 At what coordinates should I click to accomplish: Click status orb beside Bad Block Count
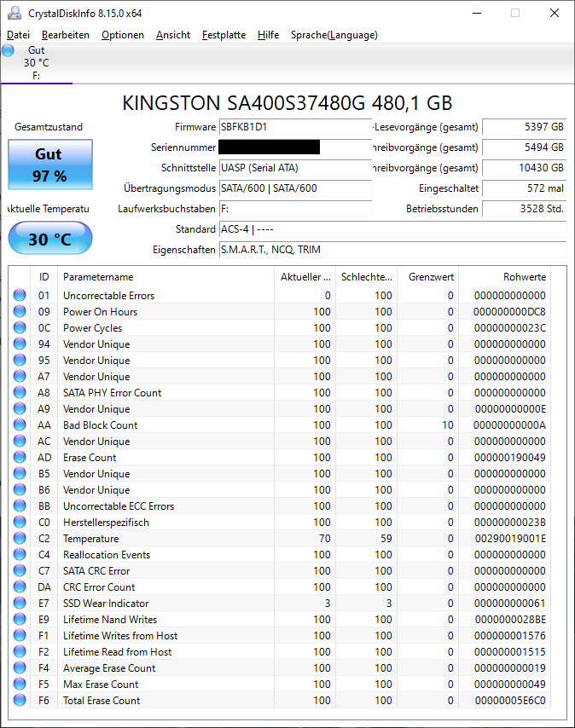tap(20, 425)
